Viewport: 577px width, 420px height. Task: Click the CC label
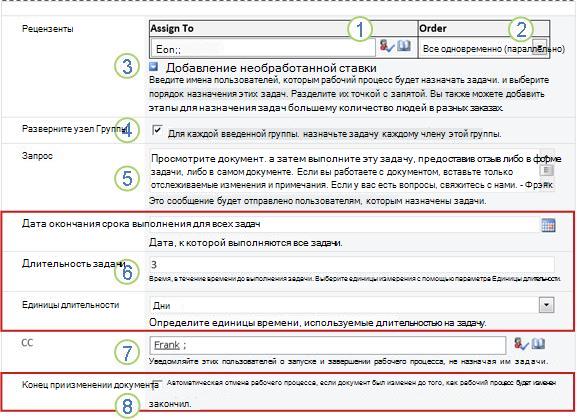coord(27,343)
